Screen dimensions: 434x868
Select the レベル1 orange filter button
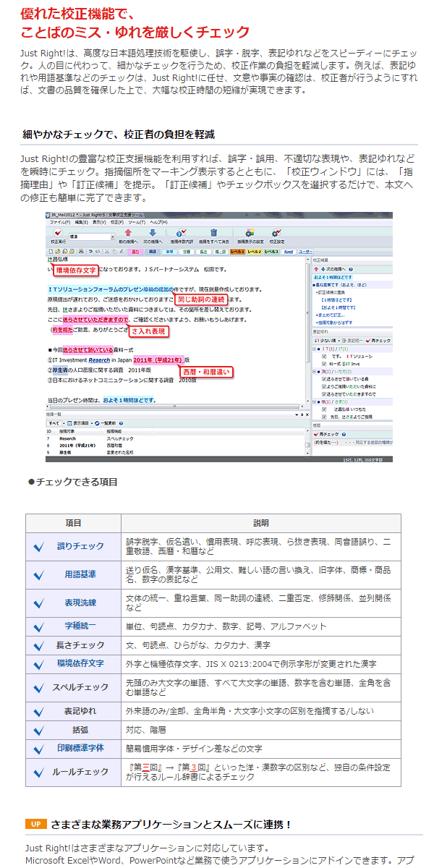pos(237,252)
